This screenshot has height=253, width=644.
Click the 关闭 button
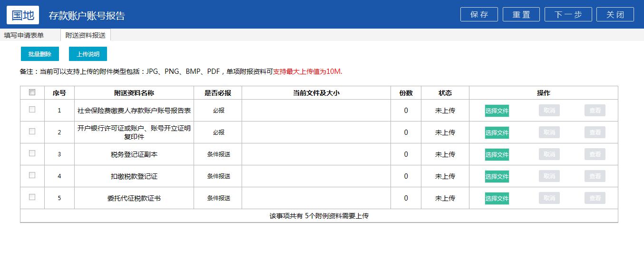pyautogui.click(x=615, y=14)
